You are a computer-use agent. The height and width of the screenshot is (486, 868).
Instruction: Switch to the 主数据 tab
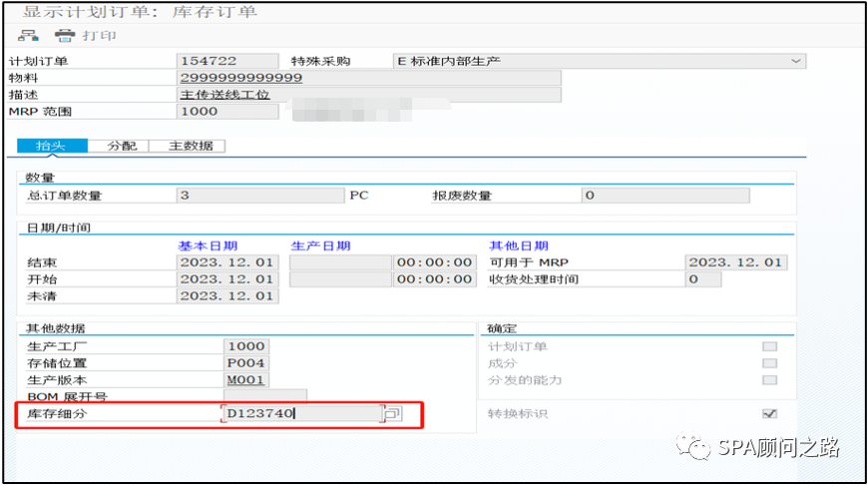click(191, 146)
